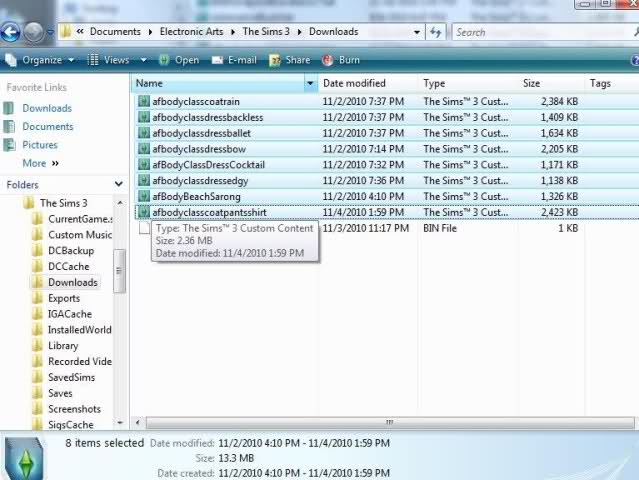Select the DCCache folder
Viewport: 639px width, 480px height.
(68, 266)
